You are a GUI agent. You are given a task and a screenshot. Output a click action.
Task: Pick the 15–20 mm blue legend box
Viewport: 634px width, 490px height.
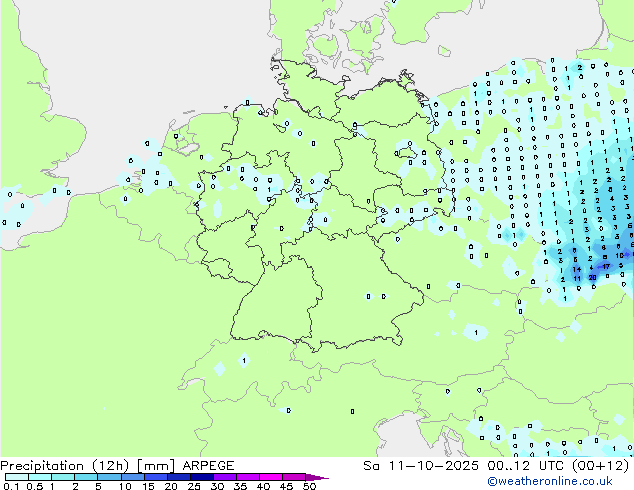156,477
